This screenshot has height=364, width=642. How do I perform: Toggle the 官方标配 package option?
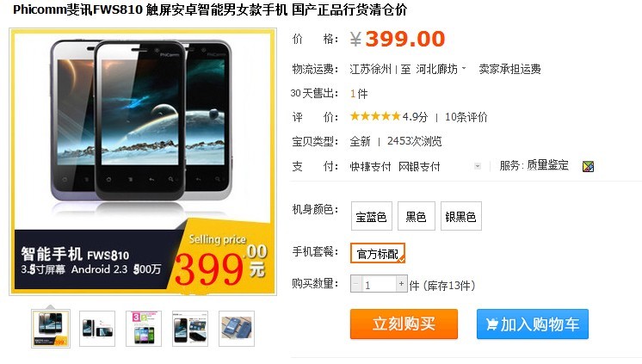point(378,254)
